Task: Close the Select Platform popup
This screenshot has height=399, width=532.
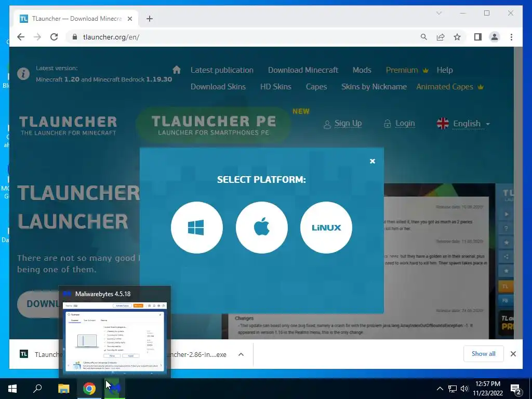Action: (x=372, y=161)
